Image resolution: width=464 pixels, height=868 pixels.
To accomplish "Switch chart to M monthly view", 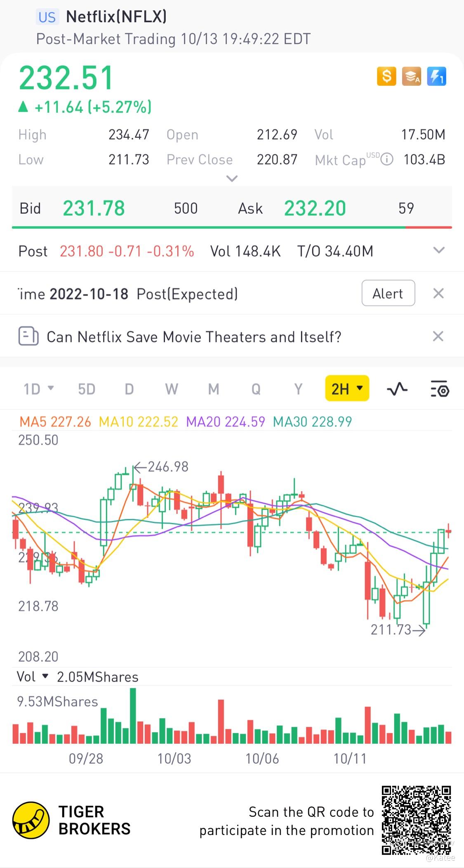I will [214, 389].
